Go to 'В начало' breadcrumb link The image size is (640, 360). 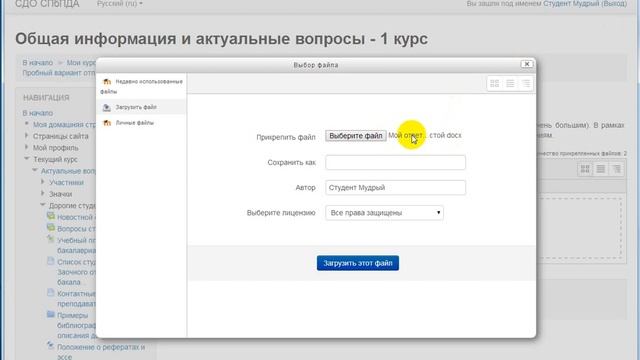click(x=38, y=63)
